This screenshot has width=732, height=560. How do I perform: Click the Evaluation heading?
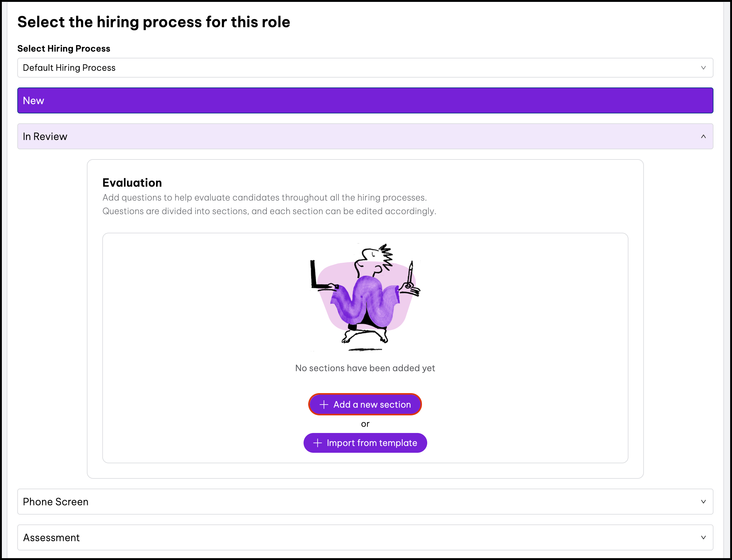(x=132, y=183)
